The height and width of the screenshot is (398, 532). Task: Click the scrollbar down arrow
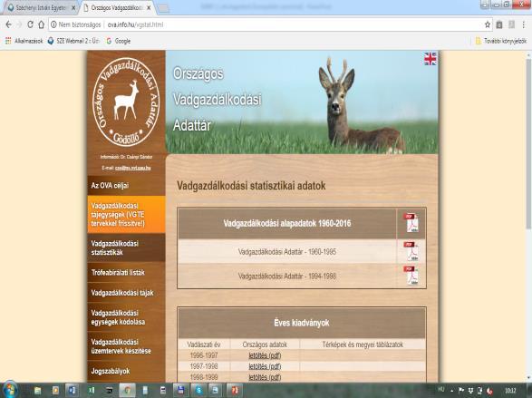tap(528, 378)
